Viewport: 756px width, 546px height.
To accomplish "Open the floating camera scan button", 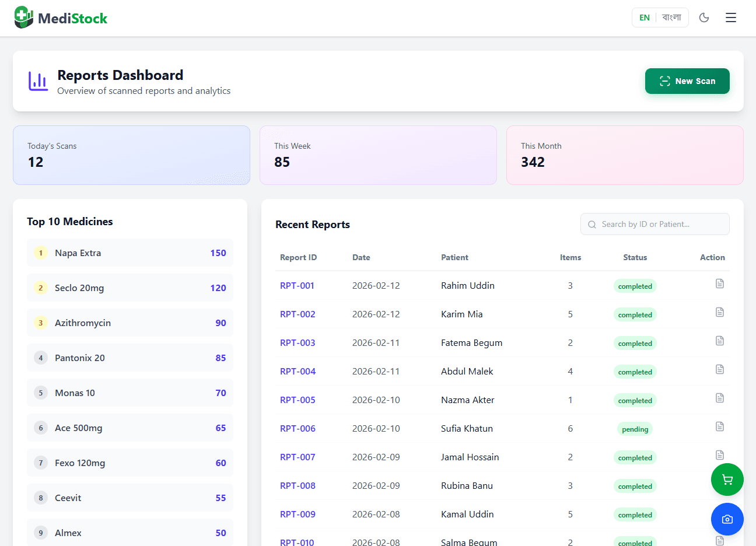I will coord(727,519).
